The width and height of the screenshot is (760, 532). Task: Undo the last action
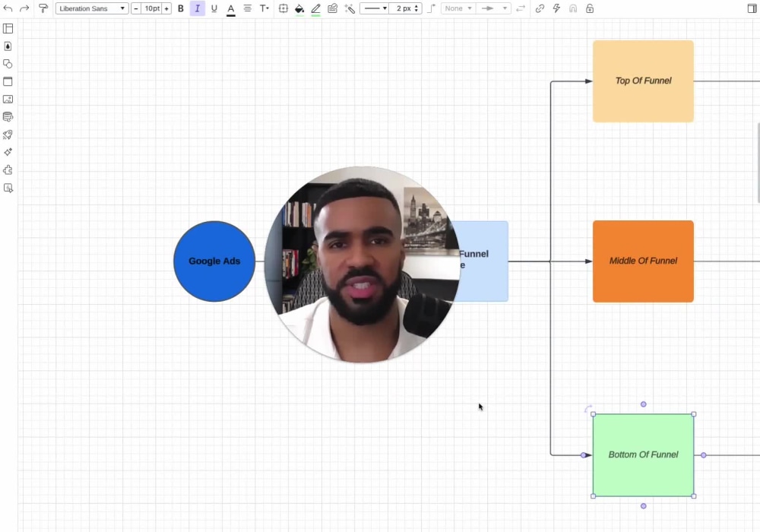pyautogui.click(x=8, y=8)
